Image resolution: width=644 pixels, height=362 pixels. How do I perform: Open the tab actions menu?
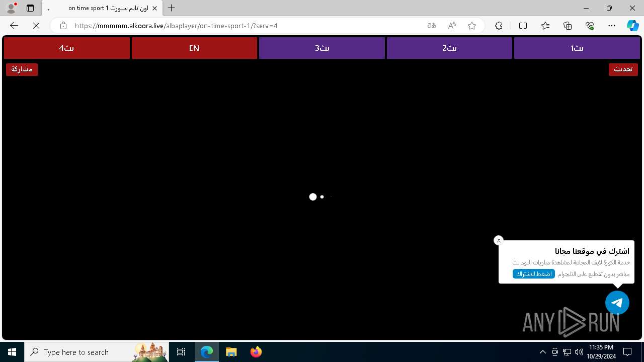pos(30,8)
